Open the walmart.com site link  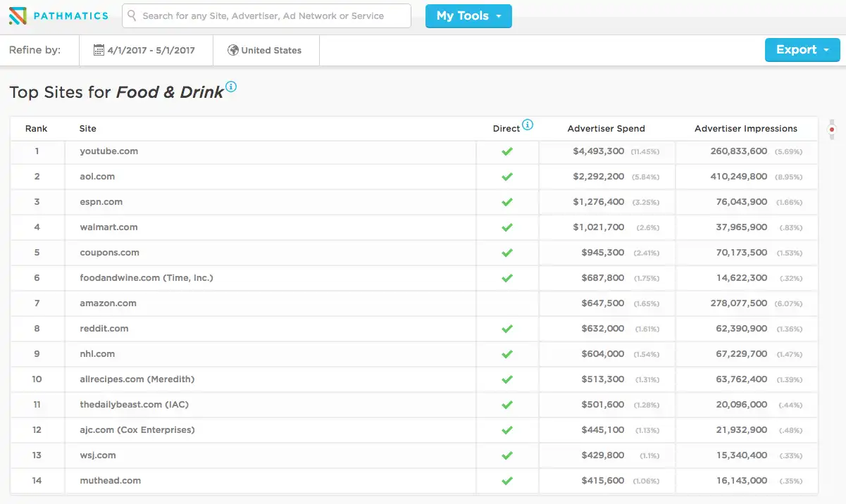tap(109, 227)
